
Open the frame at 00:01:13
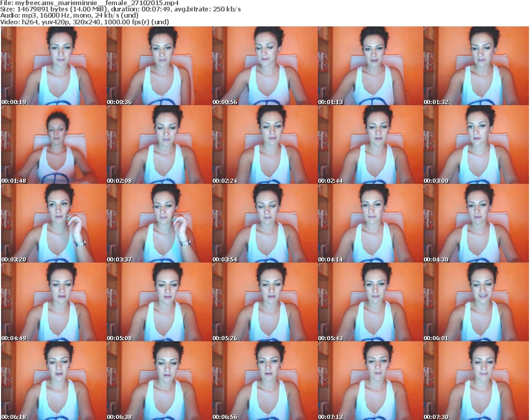pyautogui.click(x=371, y=66)
